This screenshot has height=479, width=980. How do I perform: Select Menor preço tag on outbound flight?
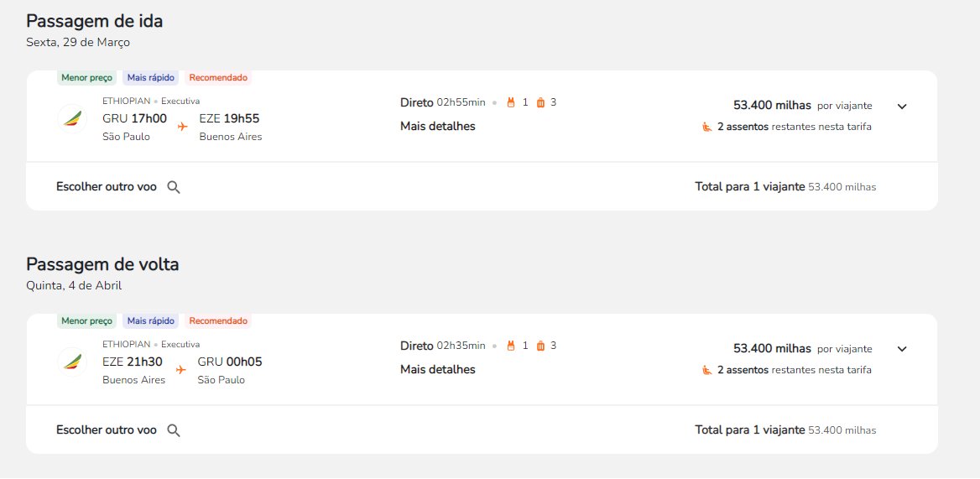(x=87, y=77)
